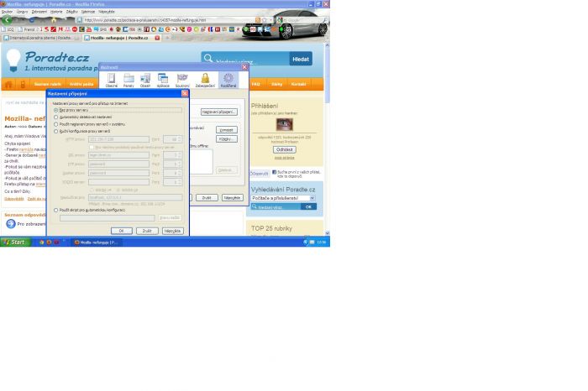Click the blue arrow icon beside Pro zobrazení

10,223
